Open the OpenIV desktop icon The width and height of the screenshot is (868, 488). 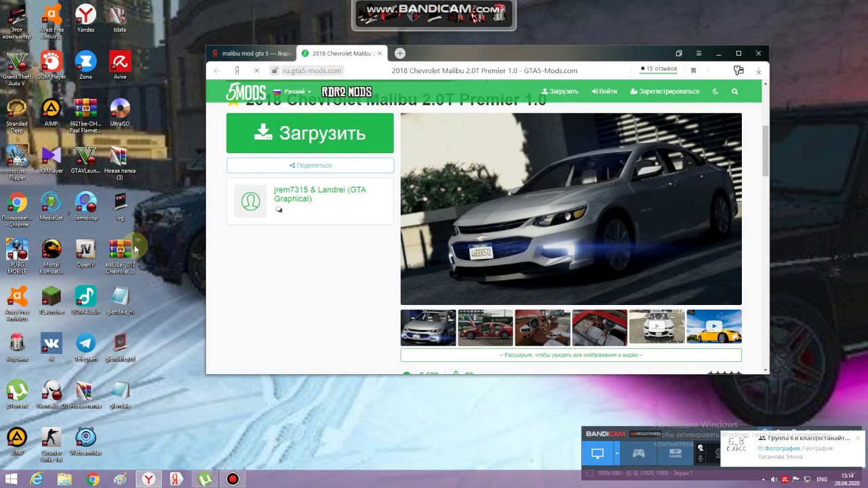click(x=85, y=253)
